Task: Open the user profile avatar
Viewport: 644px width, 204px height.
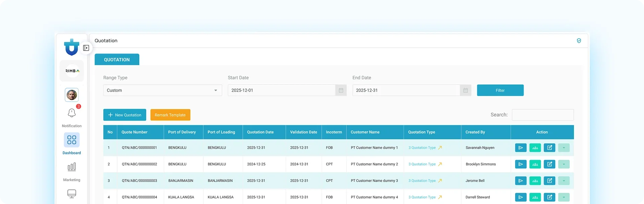Action: pos(72,95)
